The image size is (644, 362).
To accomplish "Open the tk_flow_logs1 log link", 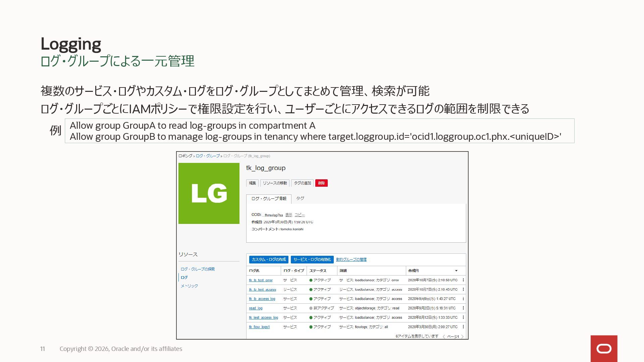I will (259, 327).
